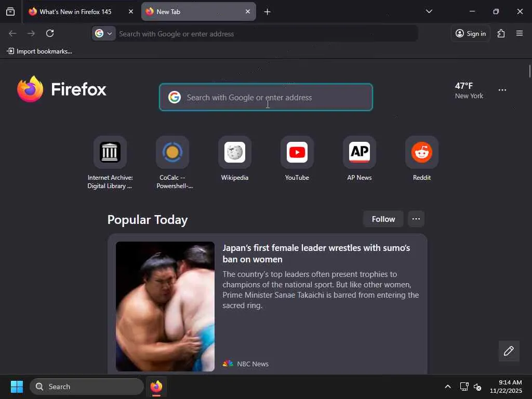Click the taskbar Search box
This screenshot has height=399, width=532.
pos(87,387)
